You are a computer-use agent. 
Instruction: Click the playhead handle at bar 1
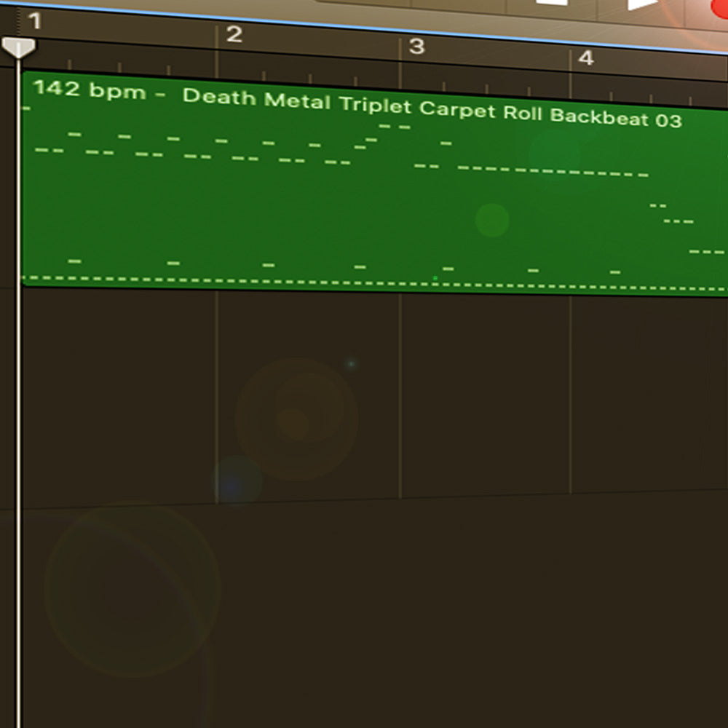pos(18,48)
